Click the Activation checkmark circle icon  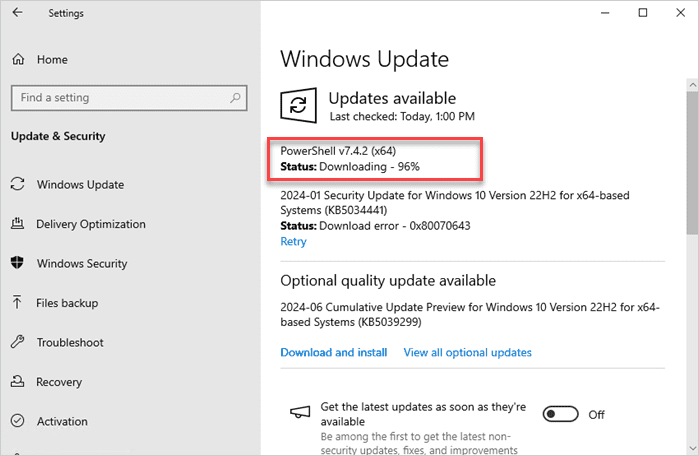[17, 420]
